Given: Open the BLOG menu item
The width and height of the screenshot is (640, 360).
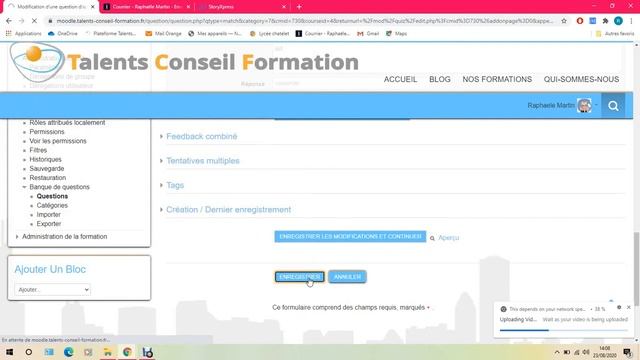Looking at the screenshot, I should tap(440, 79).
